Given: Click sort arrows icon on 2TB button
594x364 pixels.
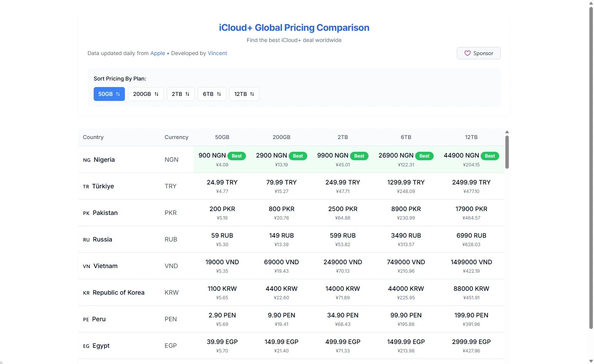Looking at the screenshot, I should point(187,94).
